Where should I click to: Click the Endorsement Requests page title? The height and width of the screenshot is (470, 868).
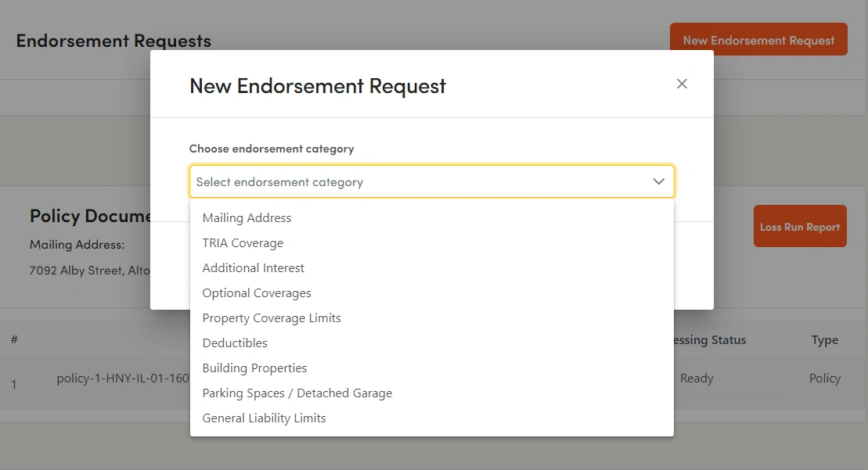[x=113, y=40]
